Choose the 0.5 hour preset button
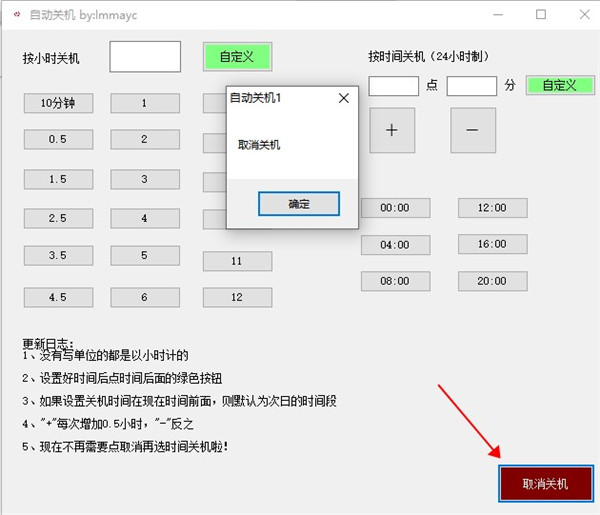 58,140
